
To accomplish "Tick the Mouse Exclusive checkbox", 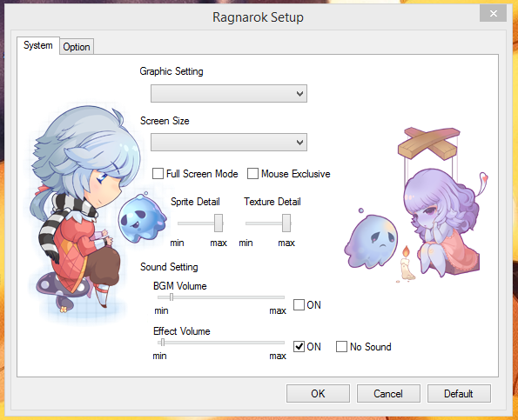I will point(252,174).
